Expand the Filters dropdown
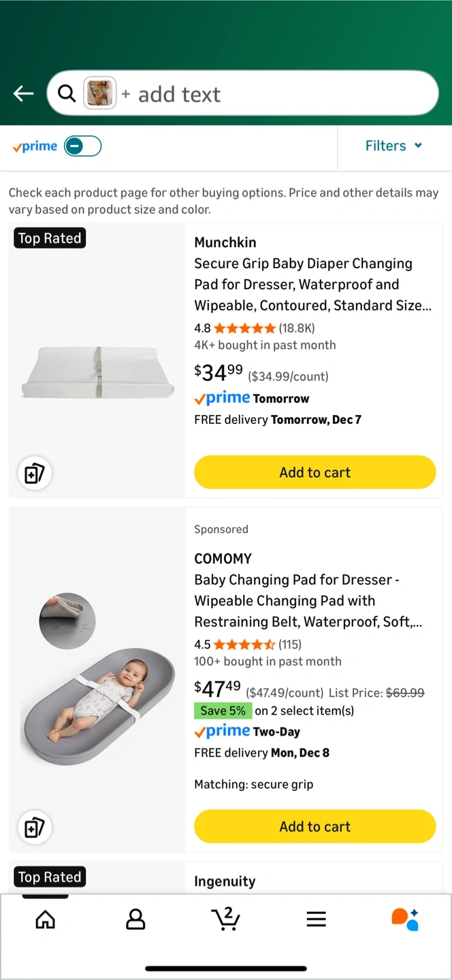The height and width of the screenshot is (980, 452). [393, 146]
